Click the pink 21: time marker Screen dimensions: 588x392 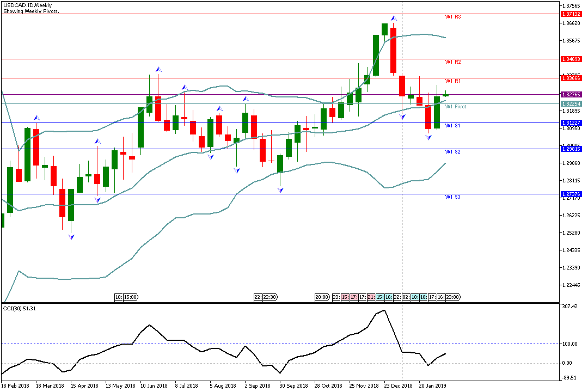[371, 297]
